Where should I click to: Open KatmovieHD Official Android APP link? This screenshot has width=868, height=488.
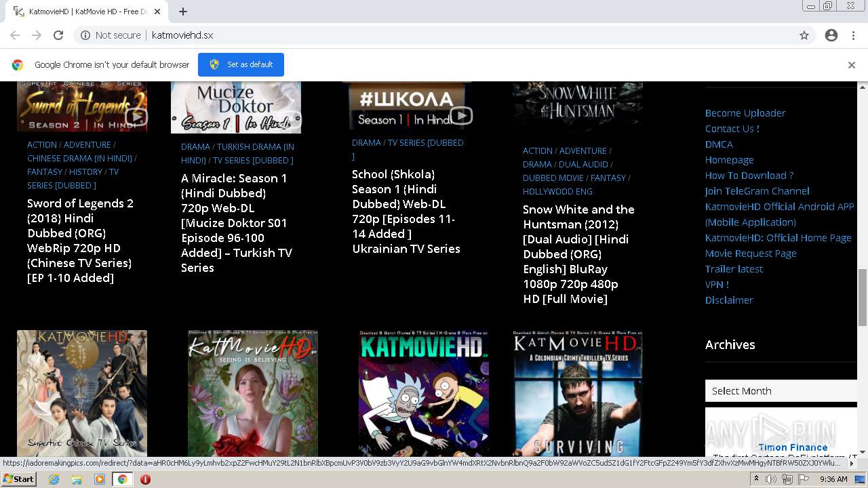tap(780, 214)
